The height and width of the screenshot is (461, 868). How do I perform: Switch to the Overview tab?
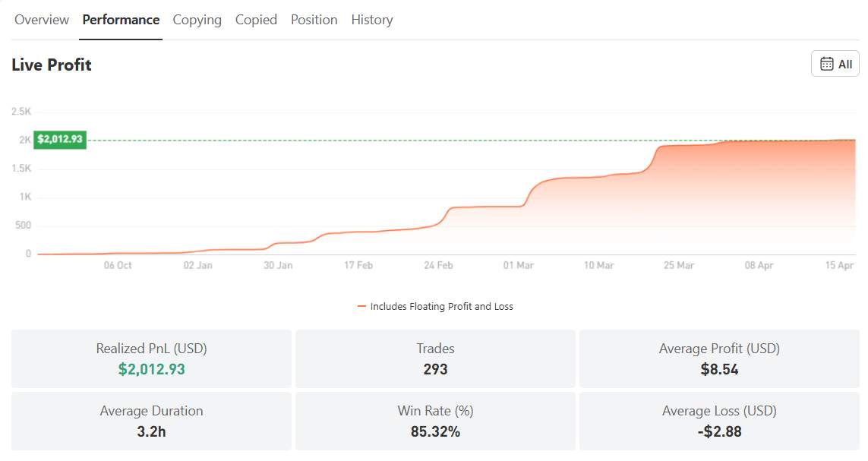pyautogui.click(x=41, y=20)
